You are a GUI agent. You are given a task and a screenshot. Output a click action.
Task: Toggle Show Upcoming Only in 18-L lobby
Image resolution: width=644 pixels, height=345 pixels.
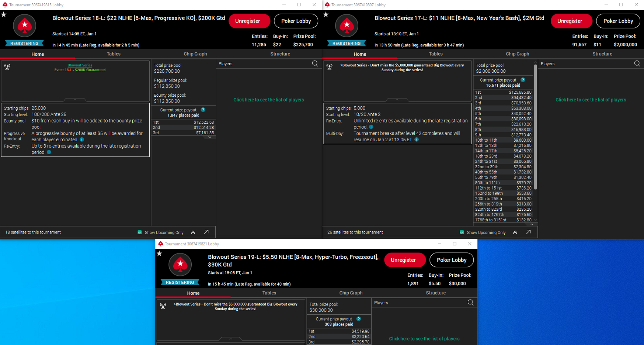(140, 232)
